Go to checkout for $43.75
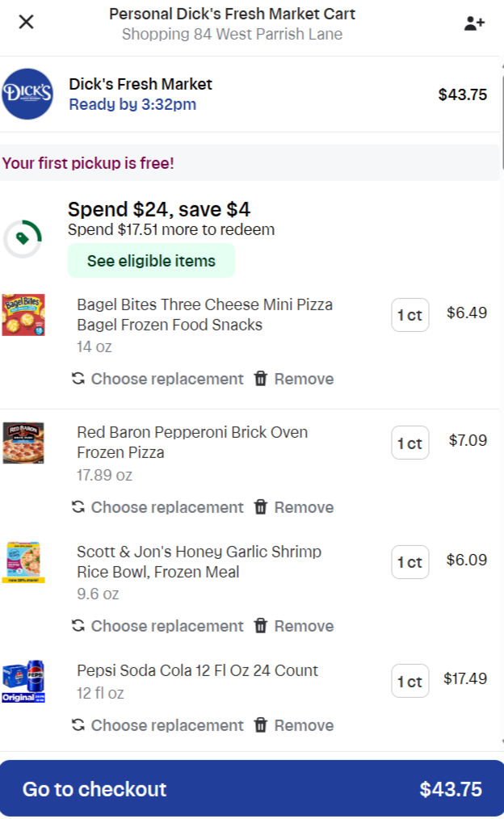The width and height of the screenshot is (504, 819). (x=251, y=789)
